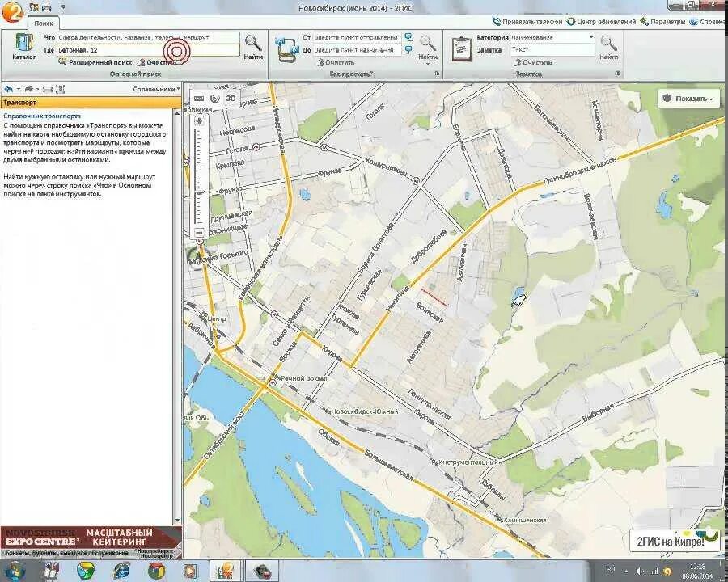The height and width of the screenshot is (582, 728).
Task: Expand Как проехать section launcher
Action: [x=437, y=74]
